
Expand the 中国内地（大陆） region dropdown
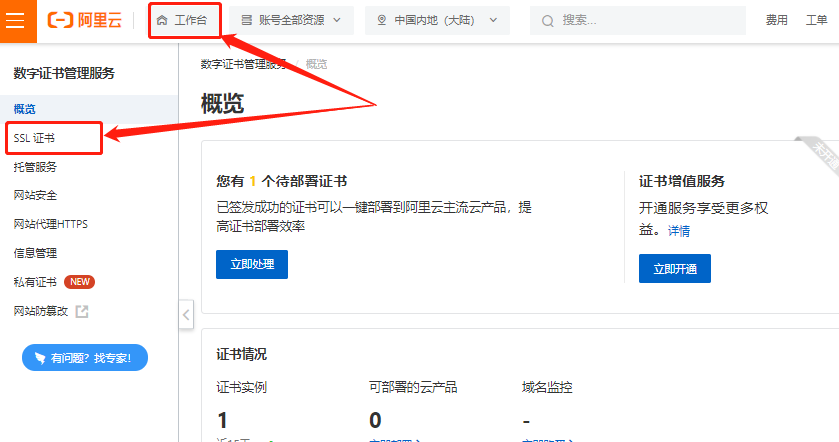point(437,20)
